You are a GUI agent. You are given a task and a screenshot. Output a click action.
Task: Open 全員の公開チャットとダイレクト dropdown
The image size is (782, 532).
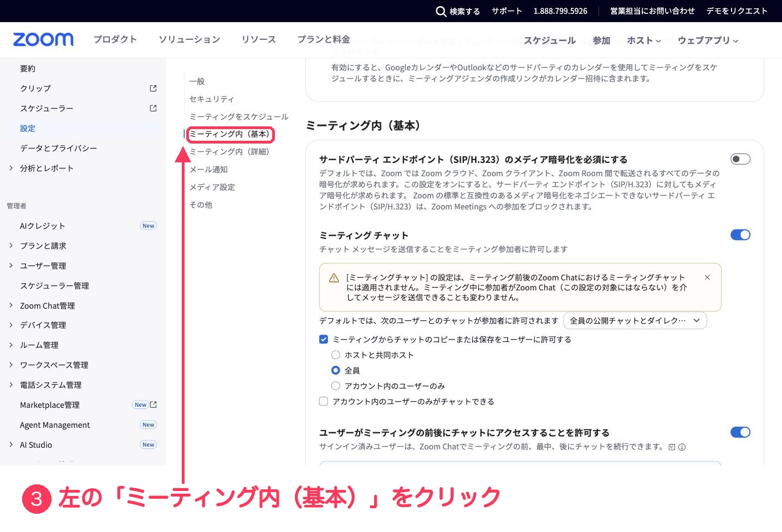pos(635,320)
